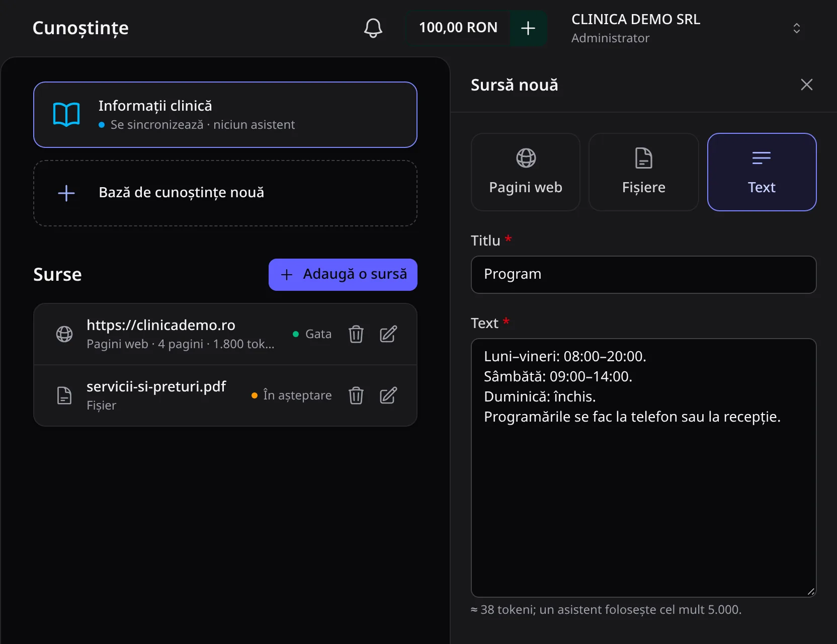The image size is (837, 644).
Task: Click the textarea resize handle
Action: coord(811,592)
